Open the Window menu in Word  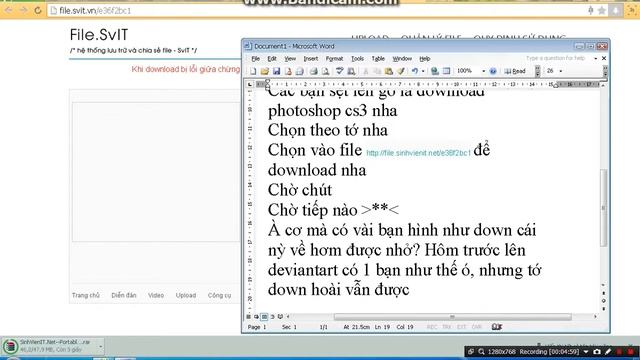402,59
